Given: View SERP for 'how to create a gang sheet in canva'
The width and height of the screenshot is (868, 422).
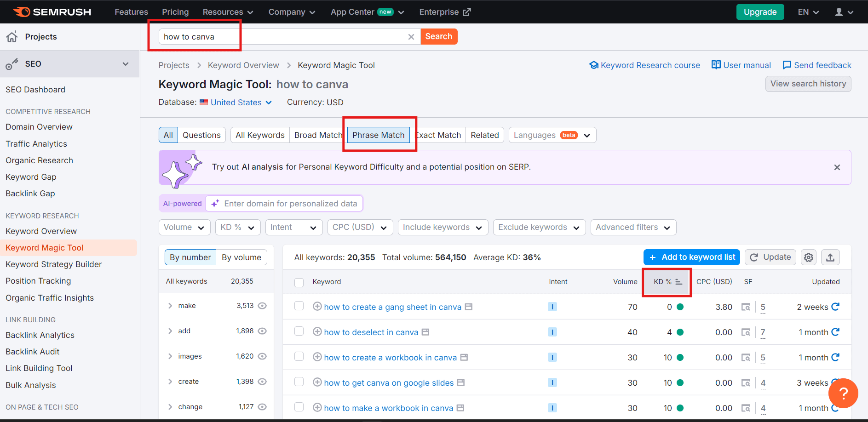Looking at the screenshot, I should tap(746, 307).
